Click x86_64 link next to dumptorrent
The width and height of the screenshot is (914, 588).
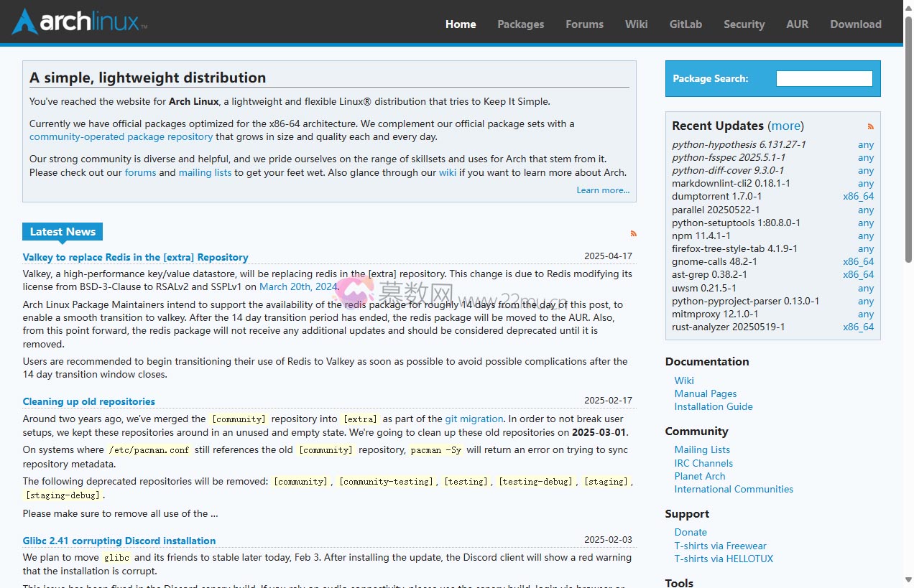858,196
